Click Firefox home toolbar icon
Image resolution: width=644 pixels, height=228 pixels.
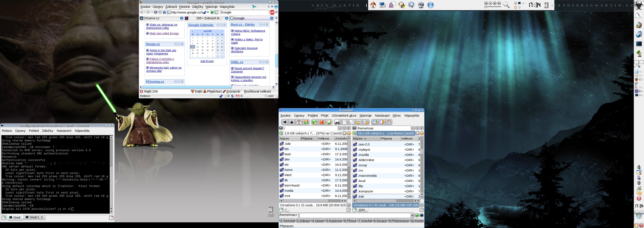(x=164, y=12)
